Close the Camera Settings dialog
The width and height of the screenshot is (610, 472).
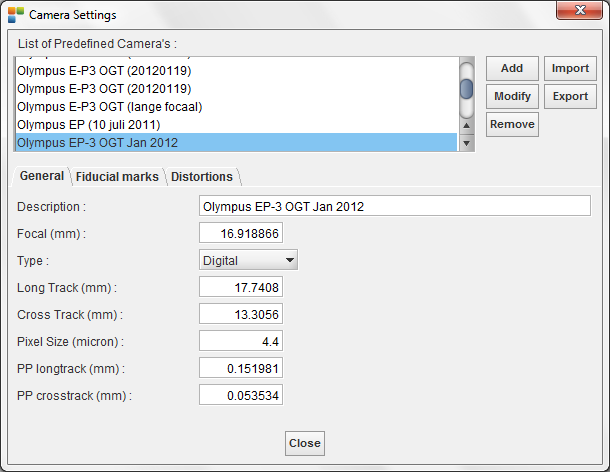click(305, 443)
